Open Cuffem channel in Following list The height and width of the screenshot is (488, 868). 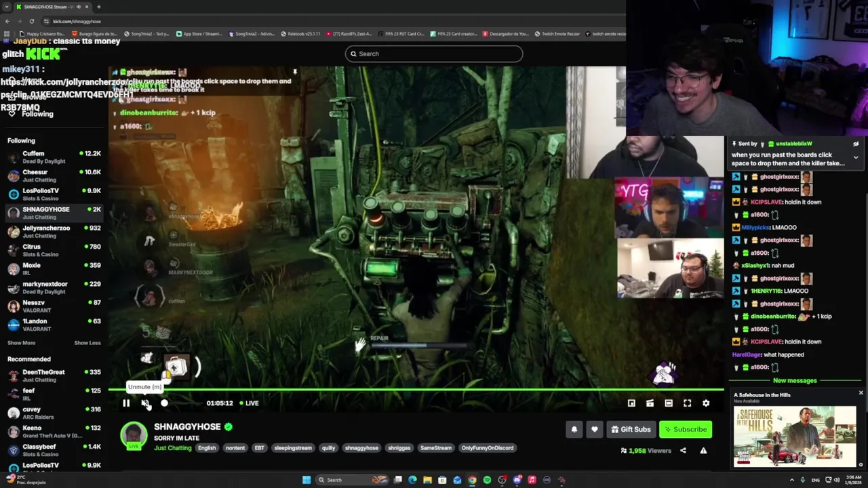(x=54, y=157)
